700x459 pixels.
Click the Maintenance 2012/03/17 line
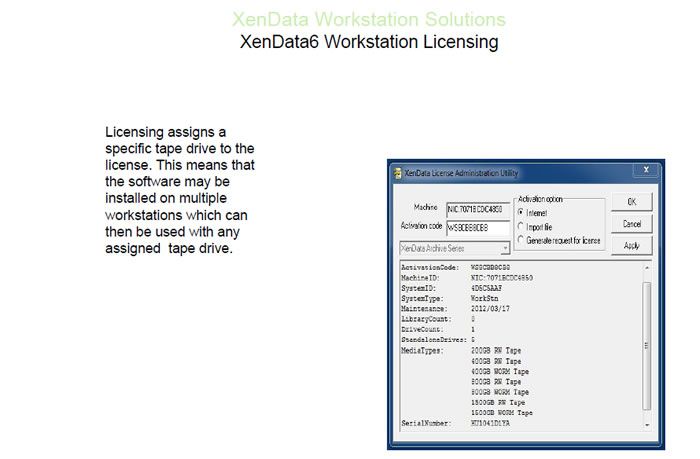click(455, 309)
